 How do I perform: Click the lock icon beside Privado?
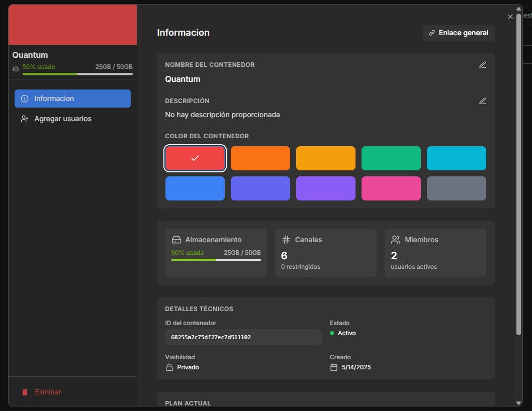coord(169,367)
